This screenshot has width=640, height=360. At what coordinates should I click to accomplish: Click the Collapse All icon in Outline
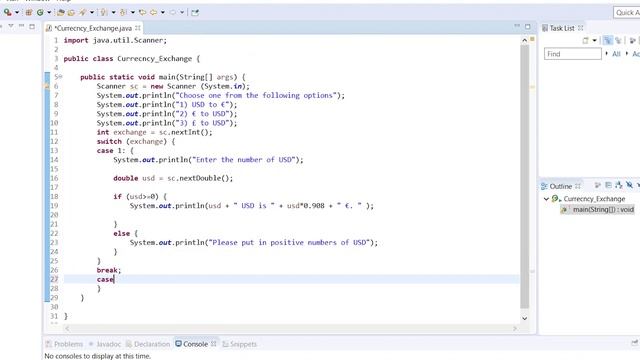(x=608, y=186)
